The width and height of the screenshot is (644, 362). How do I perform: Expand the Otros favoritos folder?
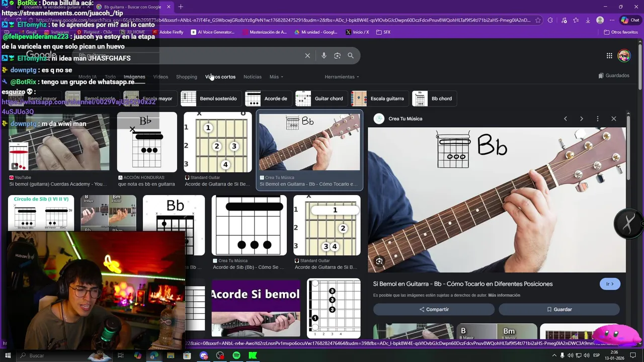coord(621,32)
